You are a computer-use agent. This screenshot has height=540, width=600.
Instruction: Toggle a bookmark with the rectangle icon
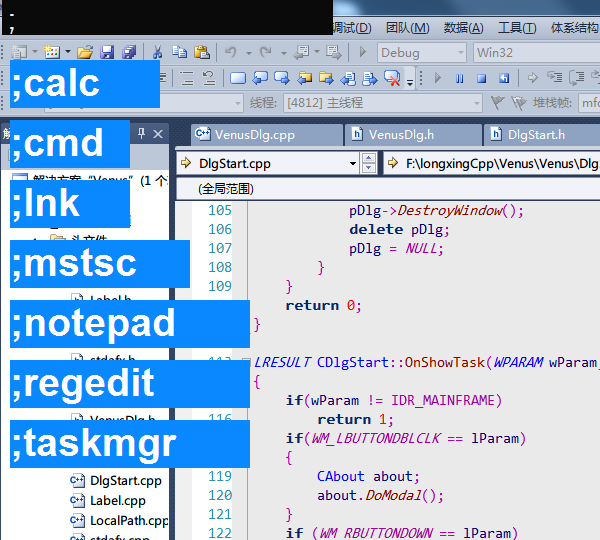click(x=238, y=78)
